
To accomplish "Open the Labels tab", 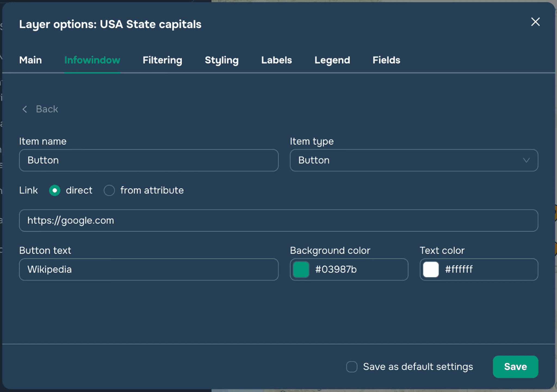I will [x=276, y=60].
